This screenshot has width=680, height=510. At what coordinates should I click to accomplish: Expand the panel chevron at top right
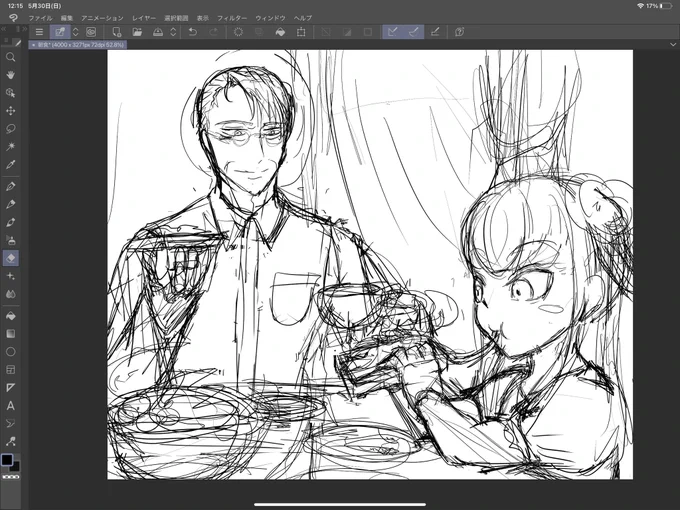(673, 44)
